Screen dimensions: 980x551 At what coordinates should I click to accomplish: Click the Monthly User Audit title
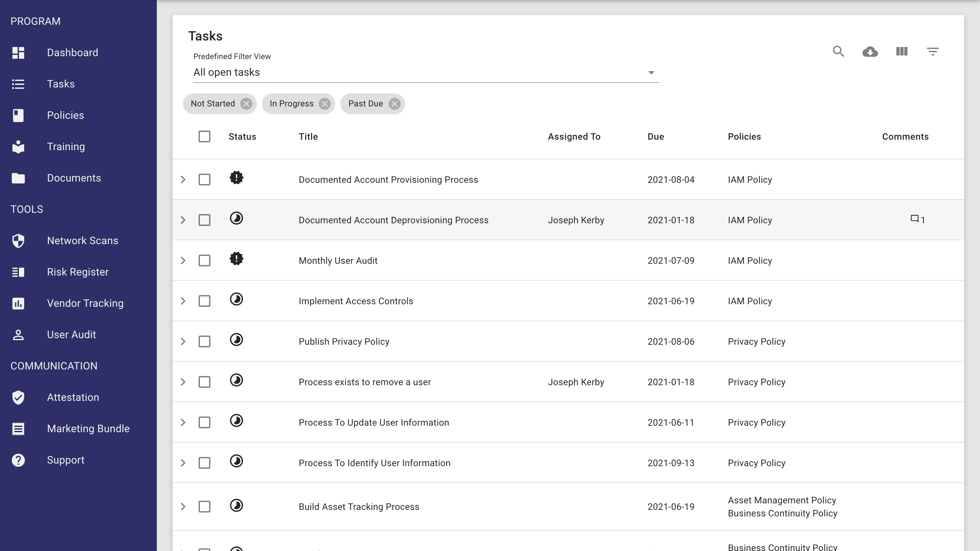[x=338, y=260]
